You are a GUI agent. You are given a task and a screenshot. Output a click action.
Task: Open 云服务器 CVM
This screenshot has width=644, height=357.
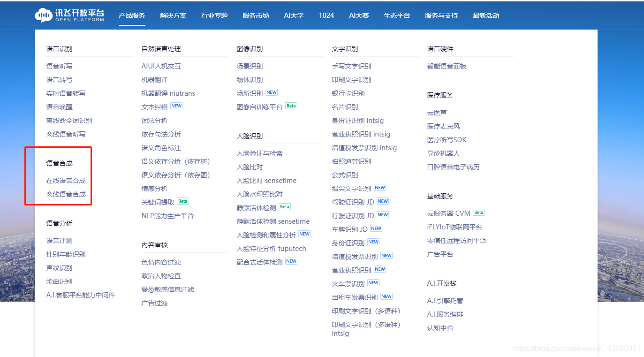pyautogui.click(x=449, y=213)
